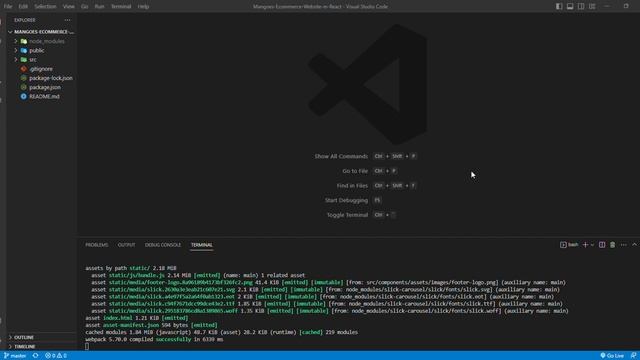The width and height of the screenshot is (640, 360).
Task: Toggle the primary side bar layout icon
Action: pos(559,6)
